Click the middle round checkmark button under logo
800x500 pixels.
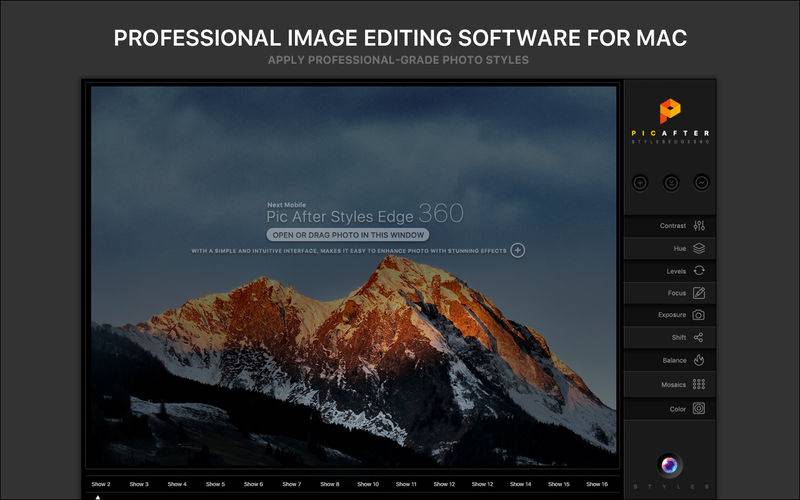coord(671,183)
